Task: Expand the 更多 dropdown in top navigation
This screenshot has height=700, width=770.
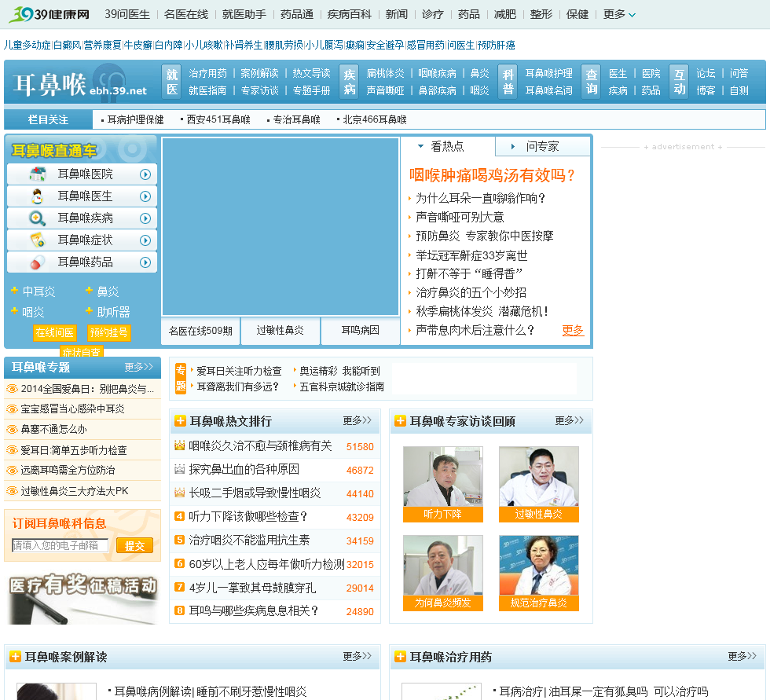Action: [x=619, y=14]
